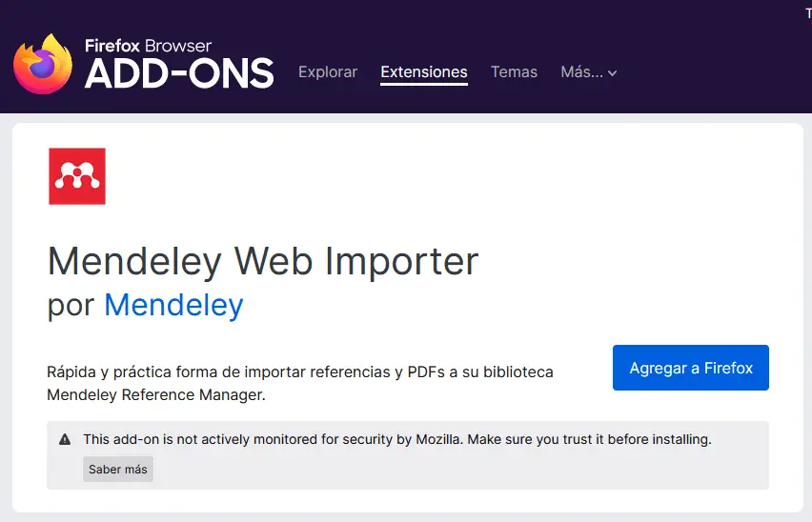Click the ADD-ONS wordmark in the header
This screenshot has width=812, height=522.
click(179, 73)
